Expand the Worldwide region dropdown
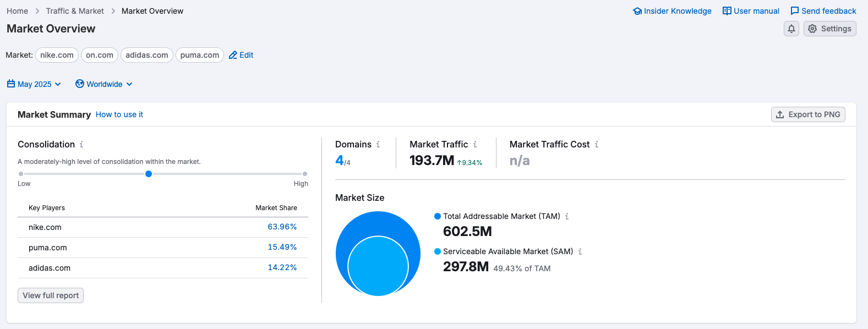This screenshot has width=868, height=329. coord(104,84)
